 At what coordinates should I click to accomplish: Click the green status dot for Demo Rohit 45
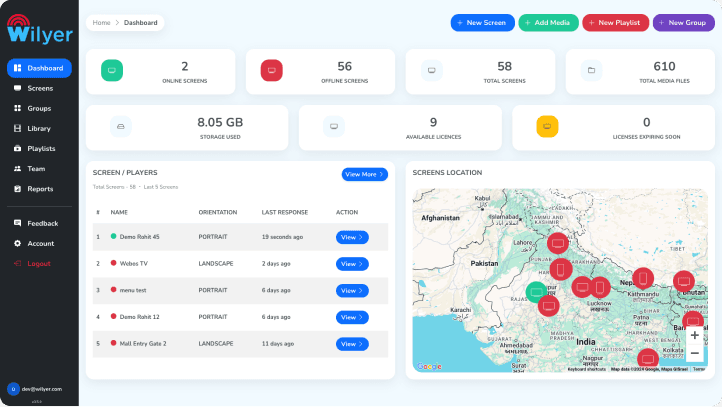113,236
